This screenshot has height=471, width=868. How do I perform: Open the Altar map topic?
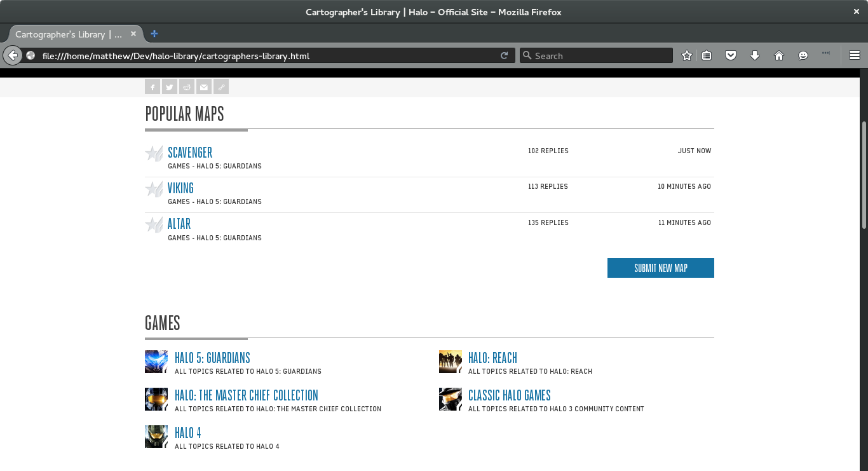(x=179, y=224)
